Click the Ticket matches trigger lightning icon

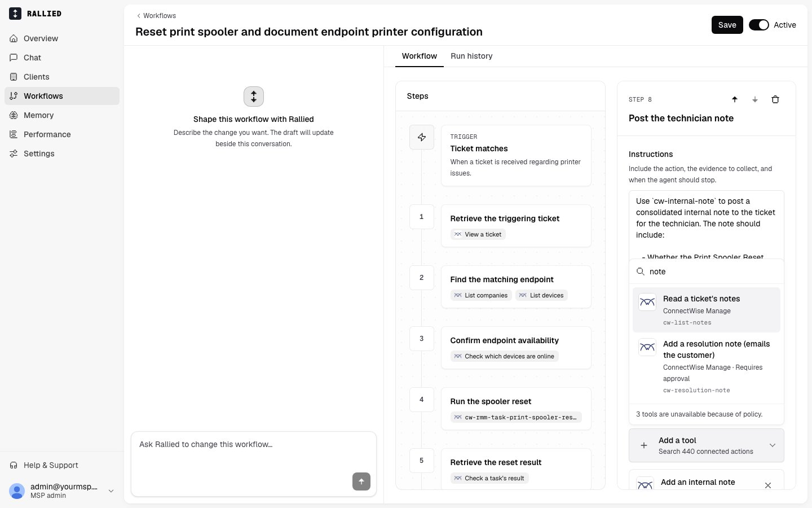421,137
